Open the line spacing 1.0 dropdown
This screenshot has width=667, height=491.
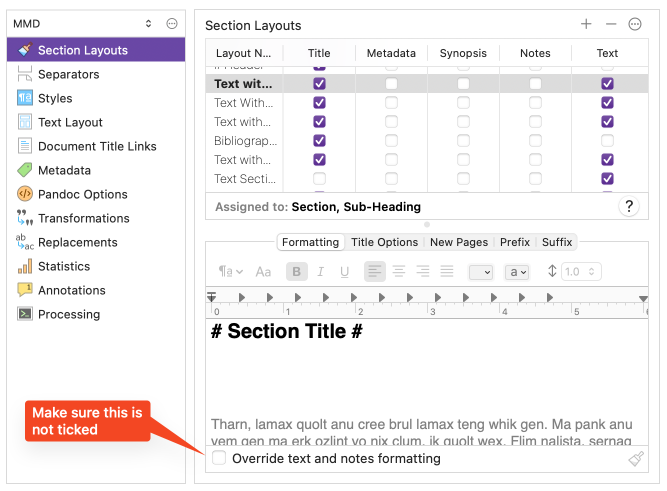[x=580, y=271]
